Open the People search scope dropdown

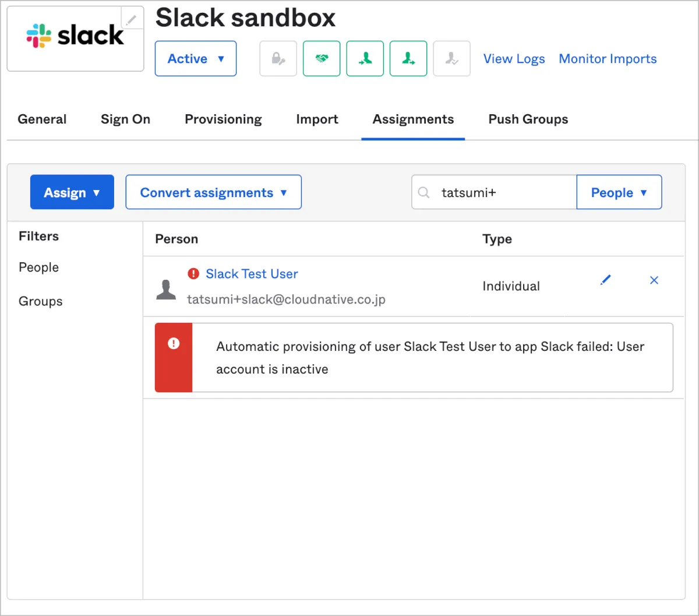coord(619,192)
